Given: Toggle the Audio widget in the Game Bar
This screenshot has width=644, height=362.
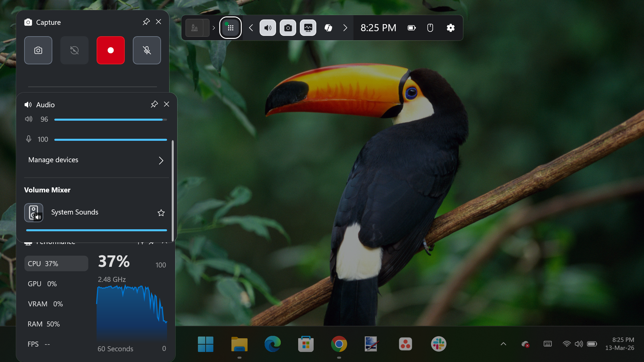Looking at the screenshot, I should click(x=268, y=28).
